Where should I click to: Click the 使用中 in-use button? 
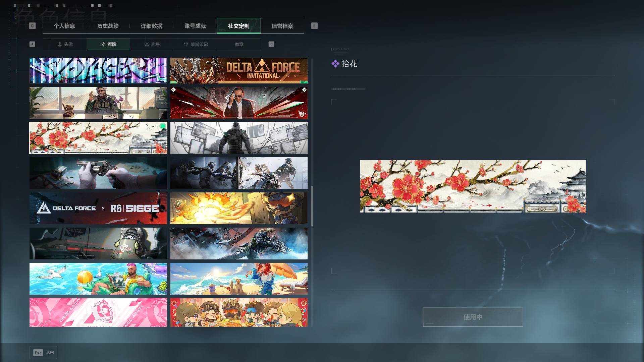point(473,317)
